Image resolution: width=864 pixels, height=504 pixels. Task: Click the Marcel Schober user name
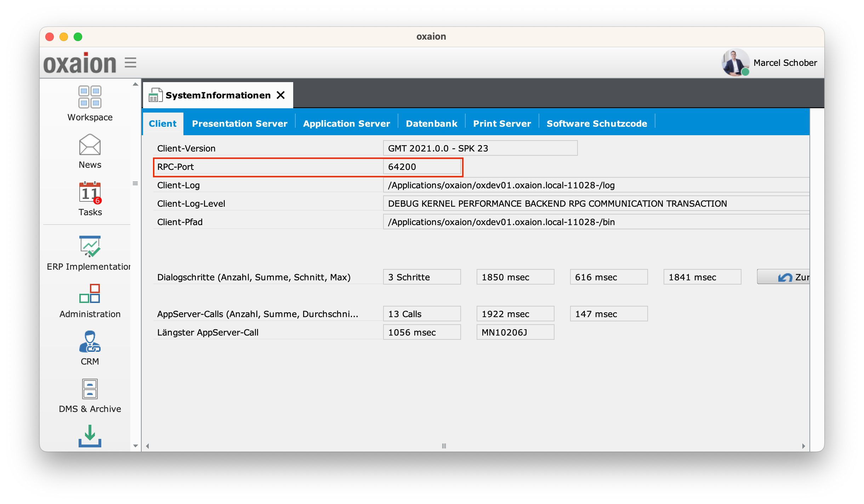point(785,63)
